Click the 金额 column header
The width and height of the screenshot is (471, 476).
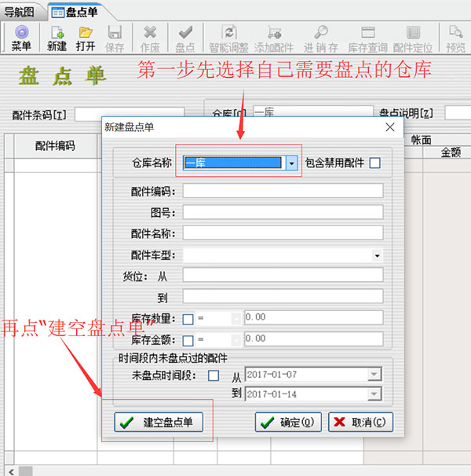pos(451,152)
